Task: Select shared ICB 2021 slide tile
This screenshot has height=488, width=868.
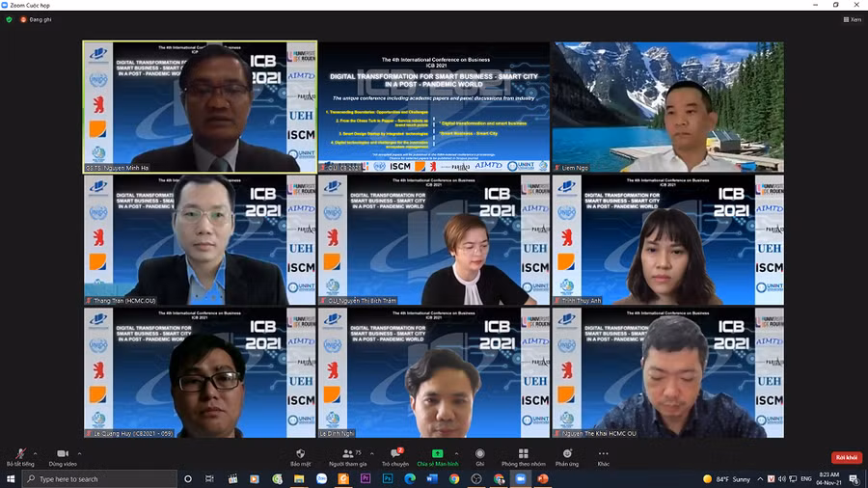Action: 434,107
